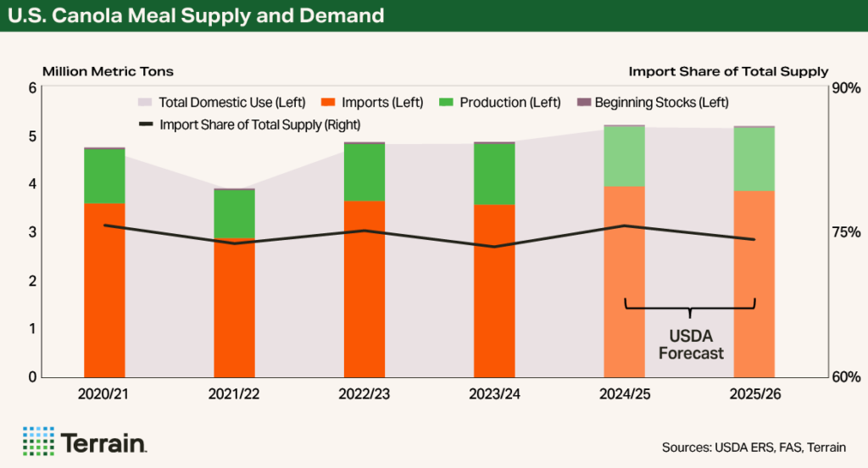Click the Import Share of Total Supply axis title
This screenshot has height=468, width=868.
[x=728, y=72]
